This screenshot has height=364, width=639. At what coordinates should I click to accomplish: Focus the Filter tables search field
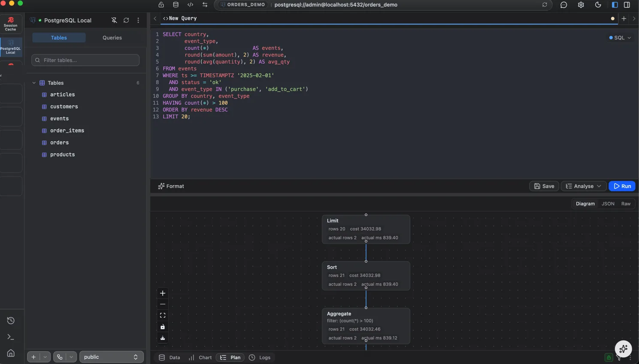(85, 60)
